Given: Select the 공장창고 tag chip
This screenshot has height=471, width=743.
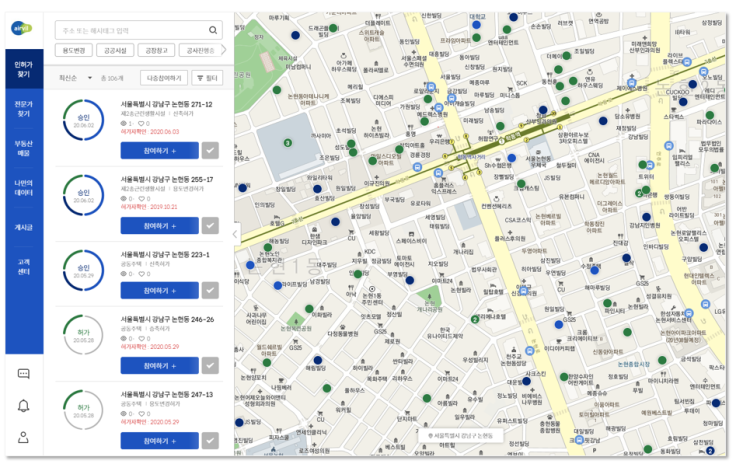Looking at the screenshot, I should 156,50.
